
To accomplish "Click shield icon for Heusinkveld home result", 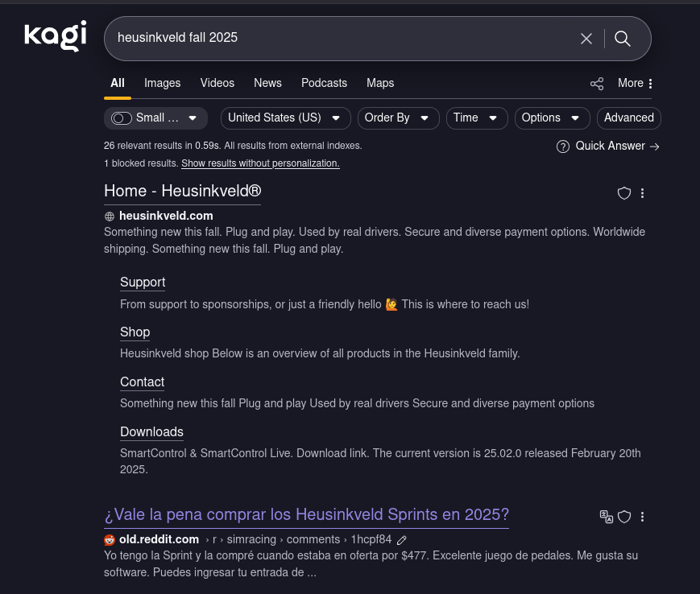I will coord(623,193).
